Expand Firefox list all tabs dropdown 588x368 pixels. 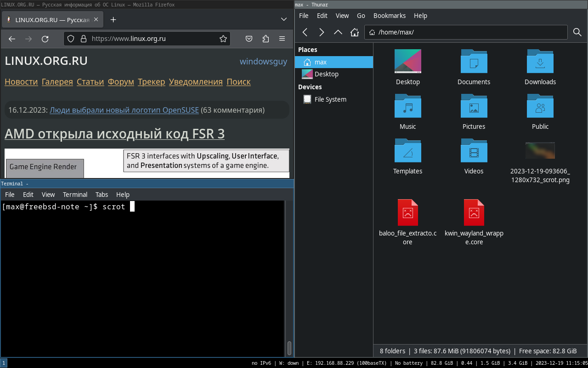[x=284, y=20]
